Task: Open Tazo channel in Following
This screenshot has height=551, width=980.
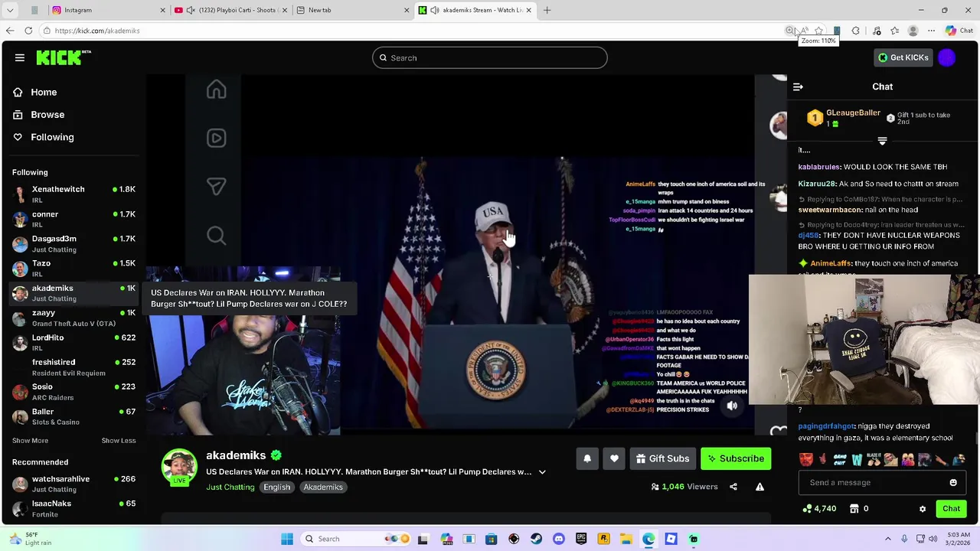Action: (x=73, y=268)
